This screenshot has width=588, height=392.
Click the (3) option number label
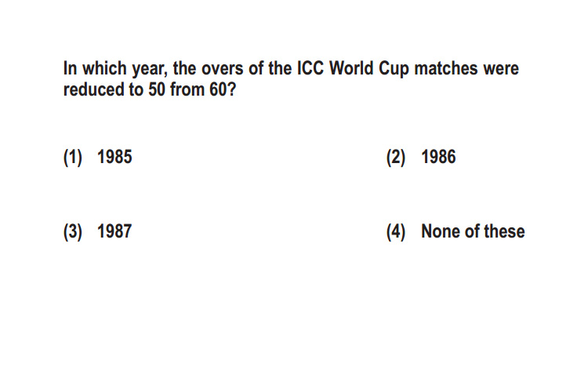73,231
